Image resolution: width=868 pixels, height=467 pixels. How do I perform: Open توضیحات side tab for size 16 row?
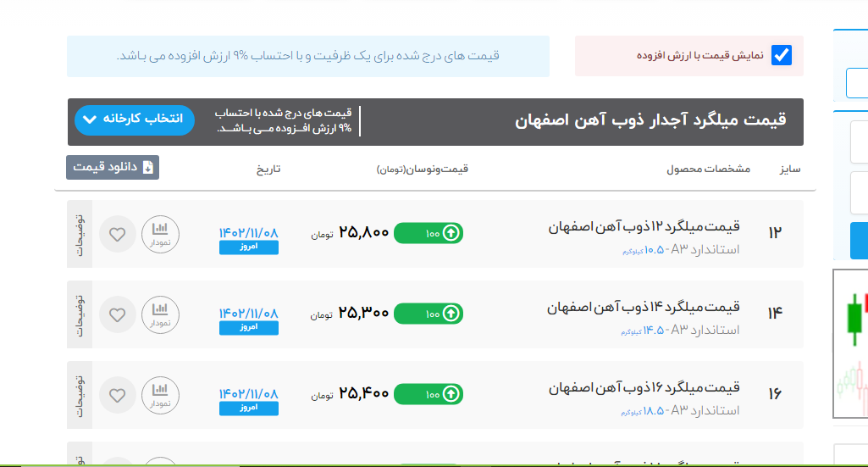[x=79, y=395]
